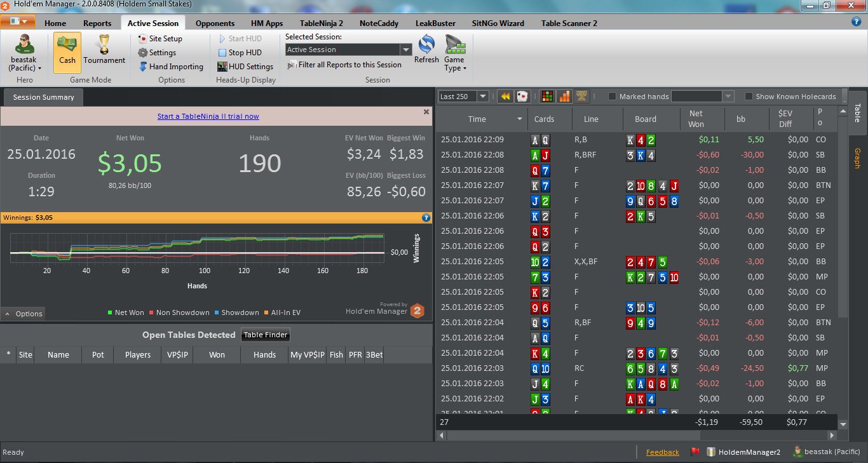Open the Opponents tab

(x=215, y=23)
